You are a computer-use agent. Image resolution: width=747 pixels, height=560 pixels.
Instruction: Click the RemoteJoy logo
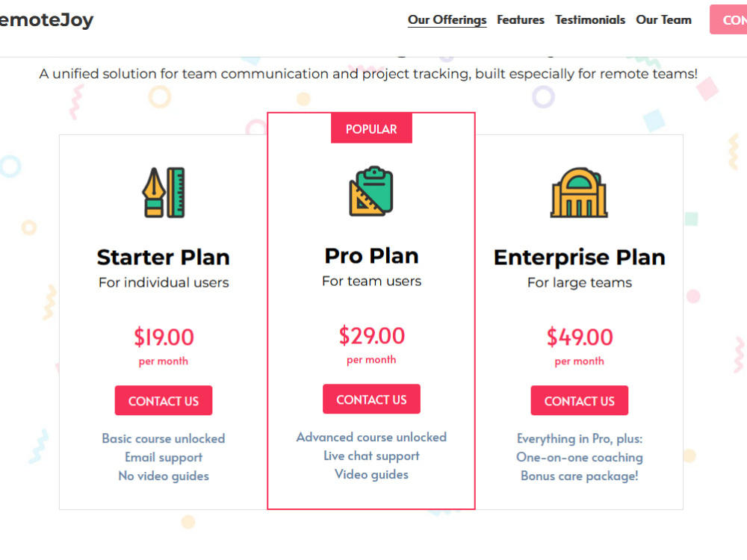coord(46,20)
